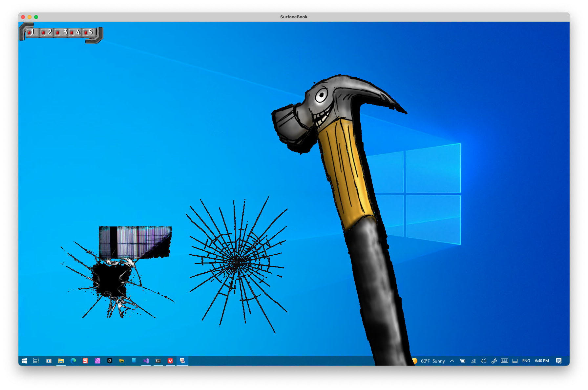Viewport: 588px width, 390px height.
Task: Open the volume slider from the tray
Action: tap(483, 361)
